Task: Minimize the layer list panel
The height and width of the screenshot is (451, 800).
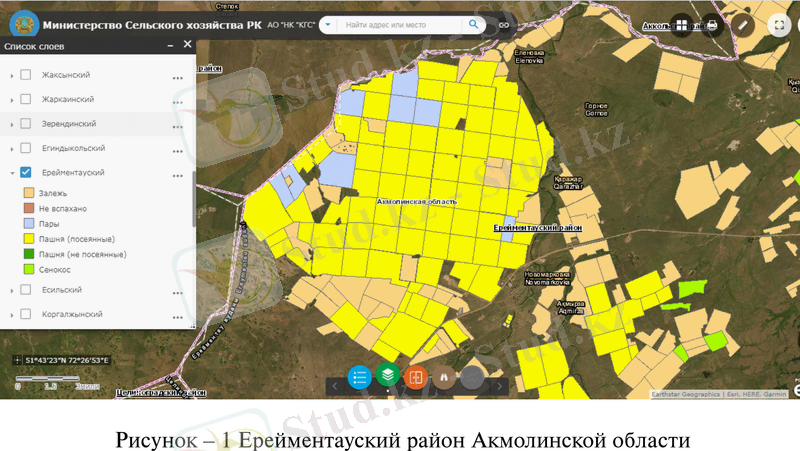Action: [170, 45]
